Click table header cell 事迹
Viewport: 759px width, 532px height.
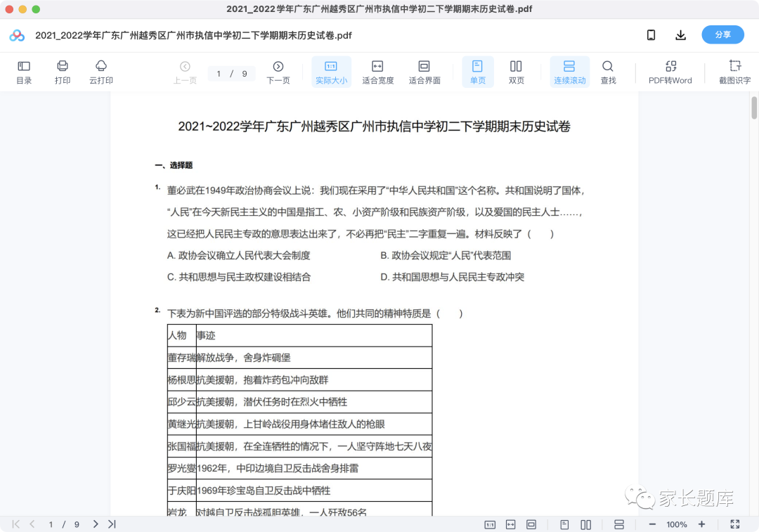click(314, 335)
